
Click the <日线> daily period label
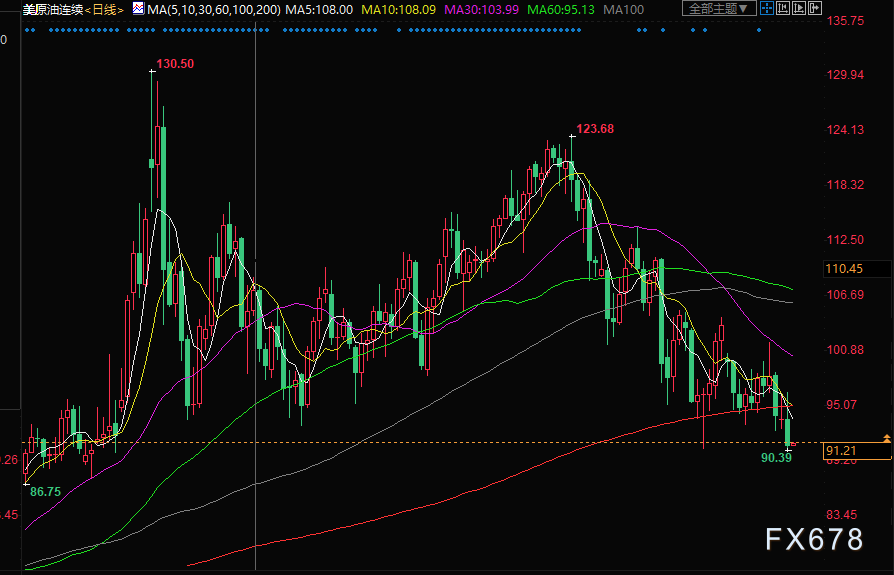pyautogui.click(x=104, y=10)
